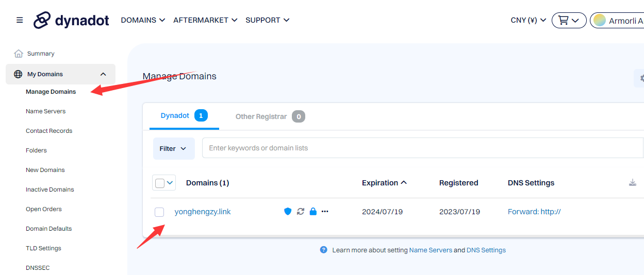The height and width of the screenshot is (275, 644).
Task: Open the Filter dropdown
Action: [x=174, y=148]
